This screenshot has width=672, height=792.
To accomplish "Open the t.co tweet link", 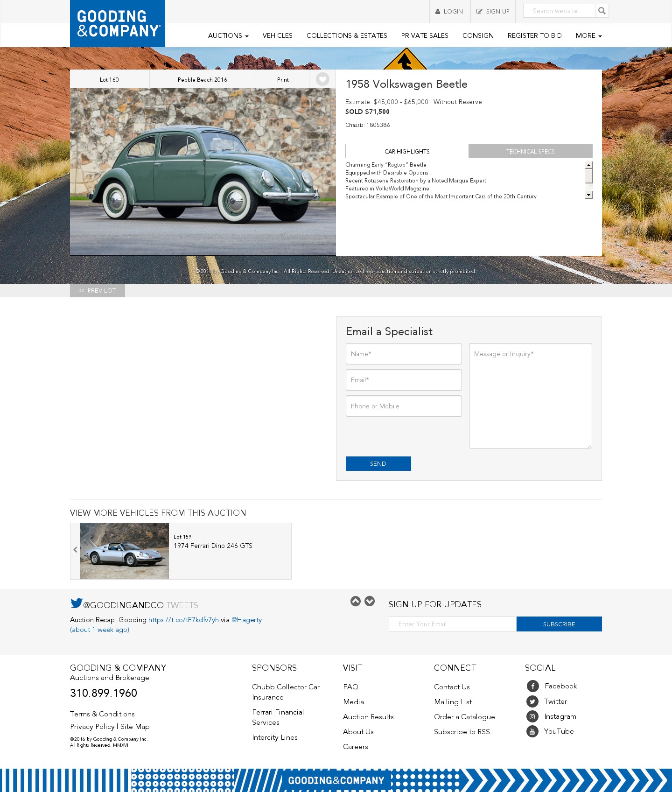I will click(183, 620).
